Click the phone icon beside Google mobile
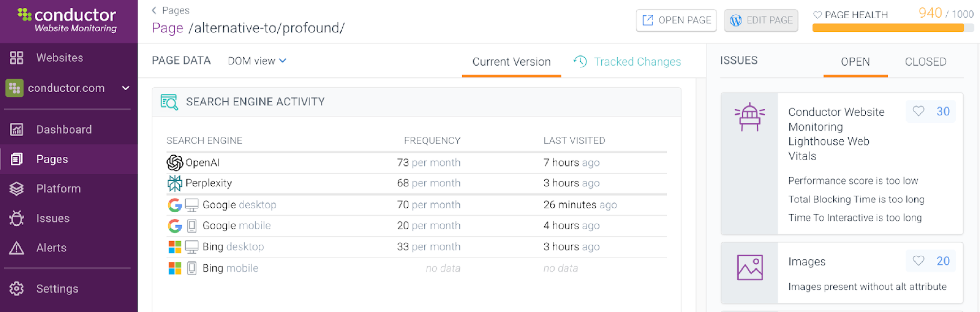 pyautogui.click(x=192, y=226)
